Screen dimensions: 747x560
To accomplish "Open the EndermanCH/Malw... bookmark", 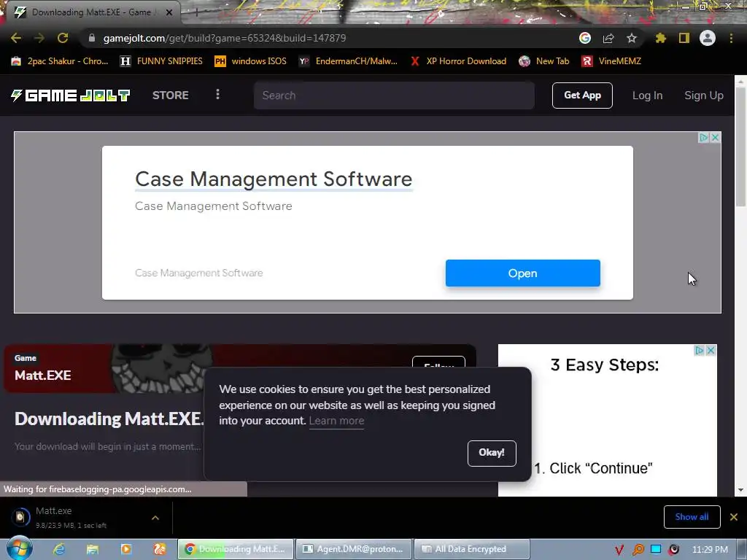I will coord(348,61).
